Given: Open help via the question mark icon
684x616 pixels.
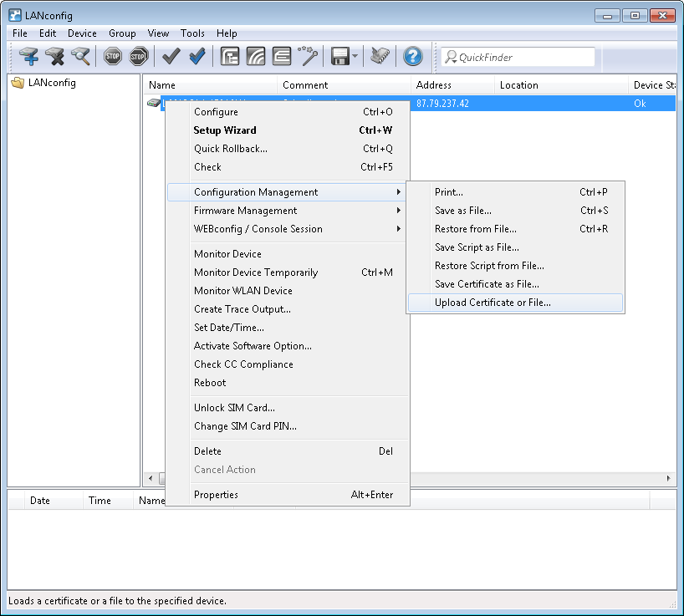Looking at the screenshot, I should [x=412, y=57].
